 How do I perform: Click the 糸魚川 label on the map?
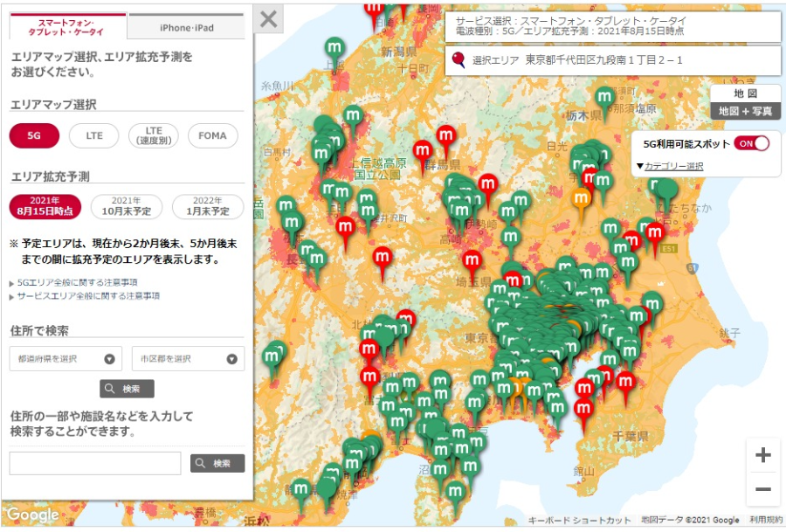(277, 86)
